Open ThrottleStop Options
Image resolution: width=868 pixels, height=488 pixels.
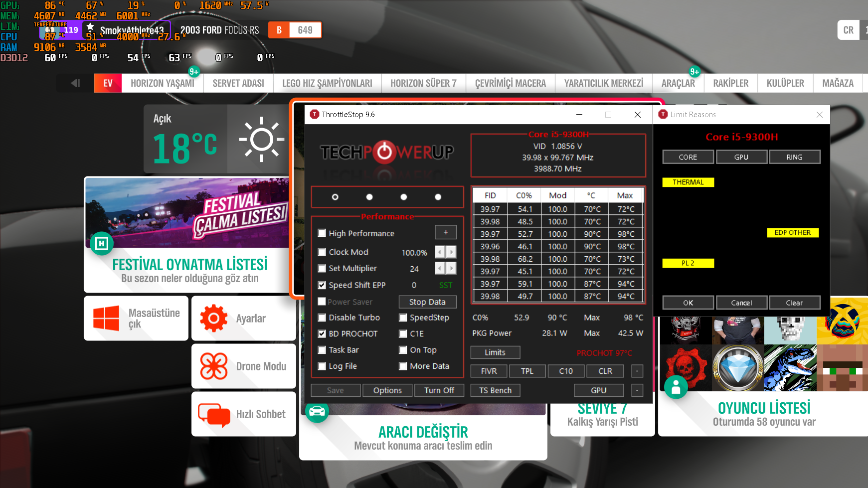387,390
